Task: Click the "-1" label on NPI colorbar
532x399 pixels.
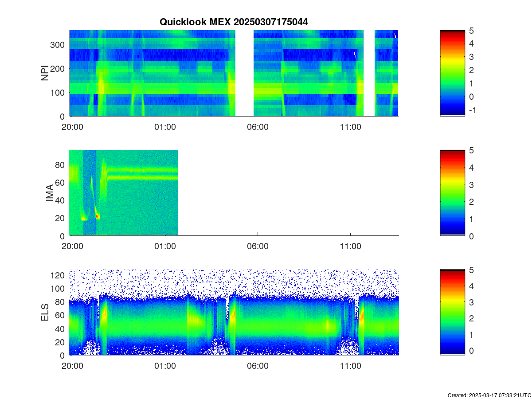Action: tap(472, 110)
